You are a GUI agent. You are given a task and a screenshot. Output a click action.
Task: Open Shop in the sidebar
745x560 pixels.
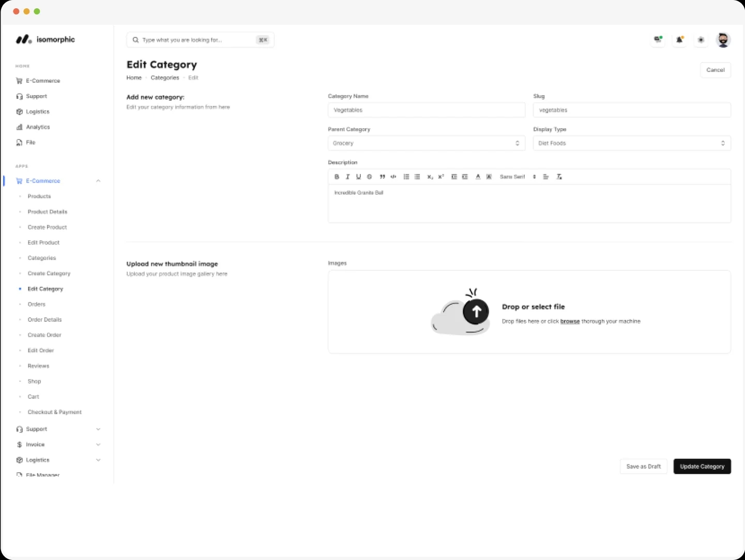34,381
